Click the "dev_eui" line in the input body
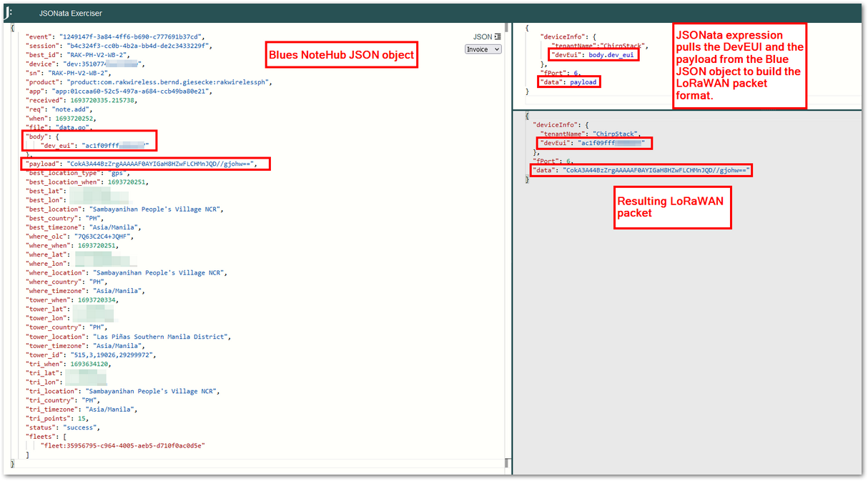Viewport: 868px width, 481px height. [95, 145]
